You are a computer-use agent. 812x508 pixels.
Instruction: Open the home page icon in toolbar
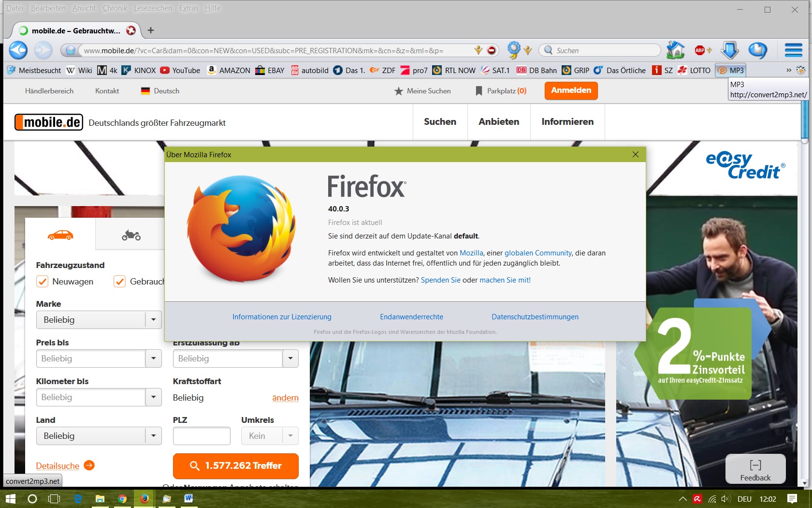[x=675, y=50]
